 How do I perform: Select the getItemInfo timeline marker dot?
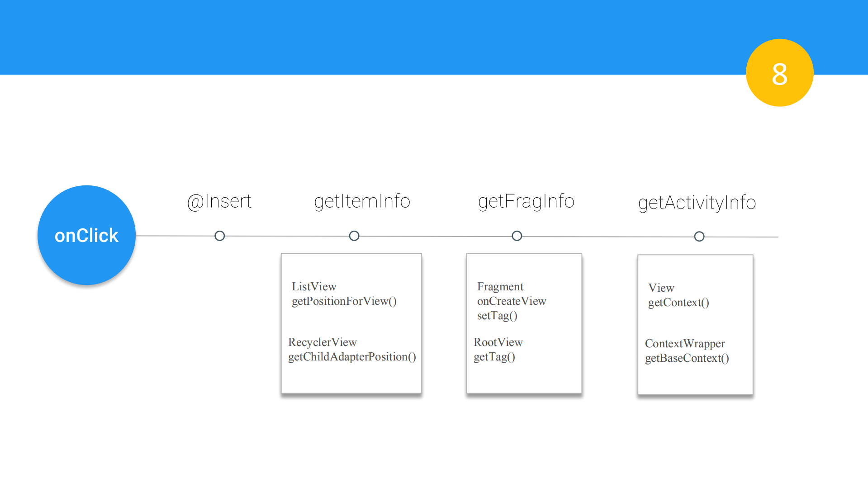pyautogui.click(x=354, y=236)
